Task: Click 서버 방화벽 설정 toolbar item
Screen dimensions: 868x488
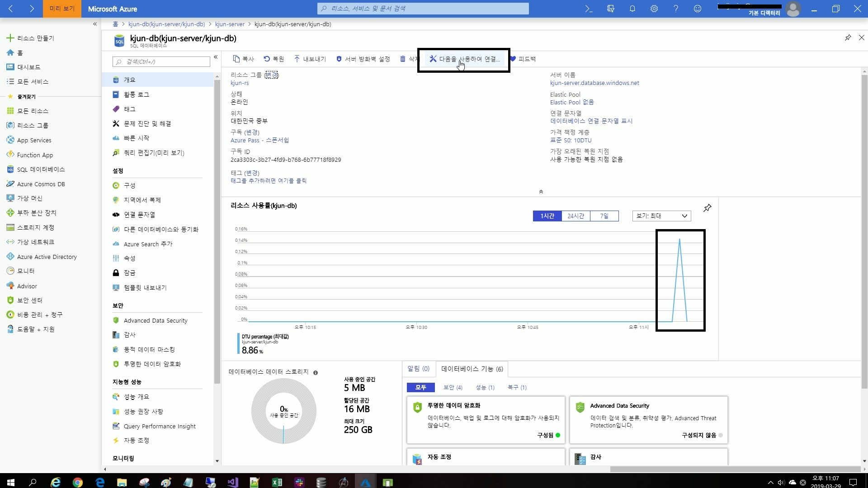Action: click(363, 59)
